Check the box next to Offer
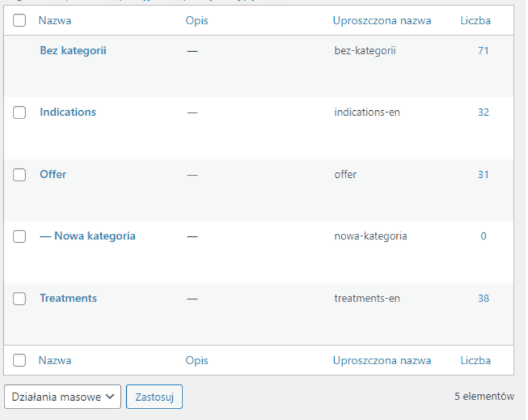 [x=19, y=175]
